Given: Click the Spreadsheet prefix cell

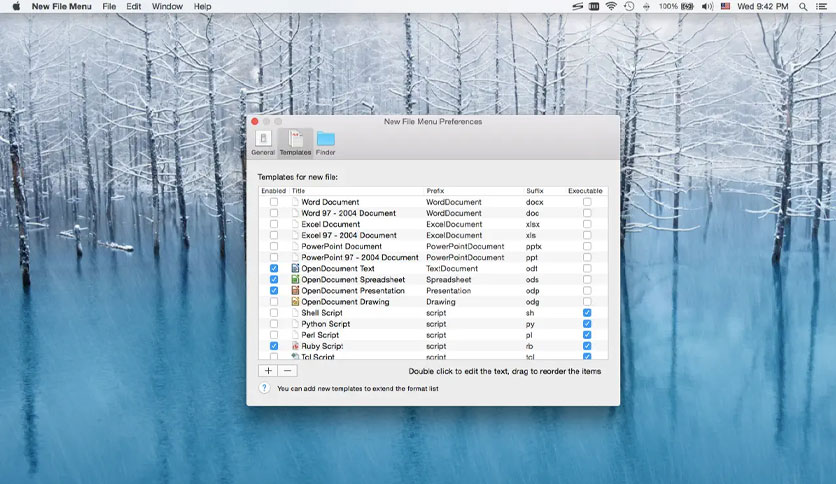Looking at the screenshot, I should (x=449, y=279).
